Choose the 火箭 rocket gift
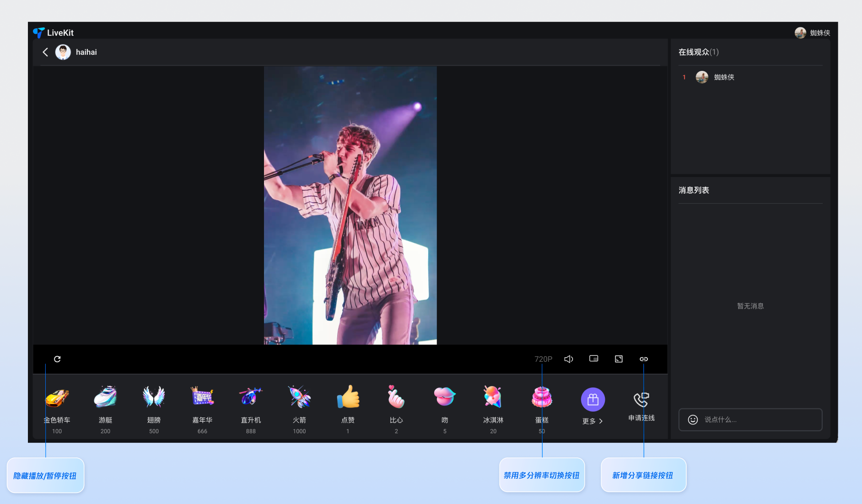 (299, 398)
